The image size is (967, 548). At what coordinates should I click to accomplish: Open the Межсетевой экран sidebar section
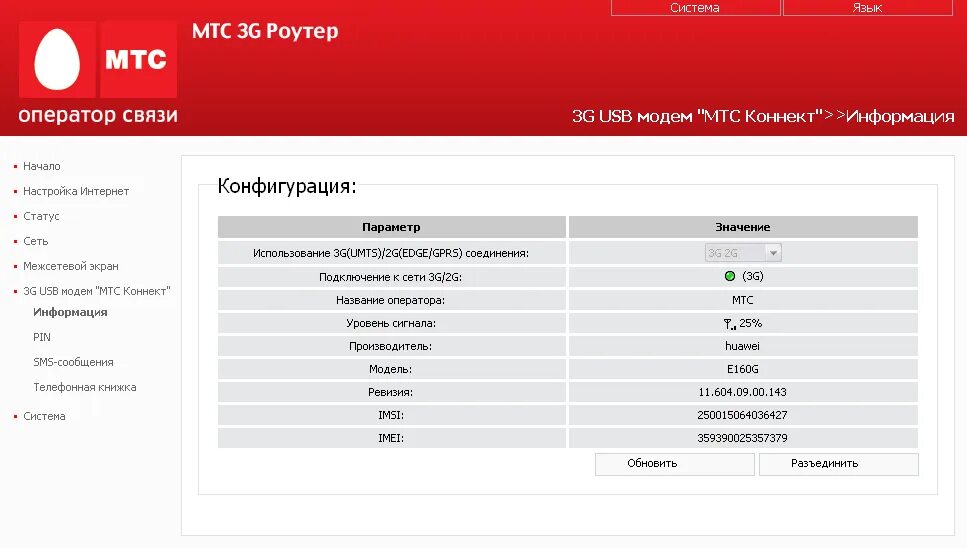[70, 266]
